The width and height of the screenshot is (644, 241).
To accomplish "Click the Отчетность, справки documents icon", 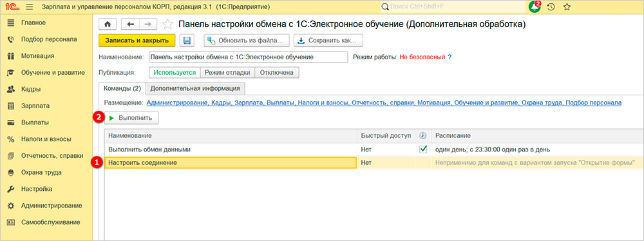I will click(11, 156).
